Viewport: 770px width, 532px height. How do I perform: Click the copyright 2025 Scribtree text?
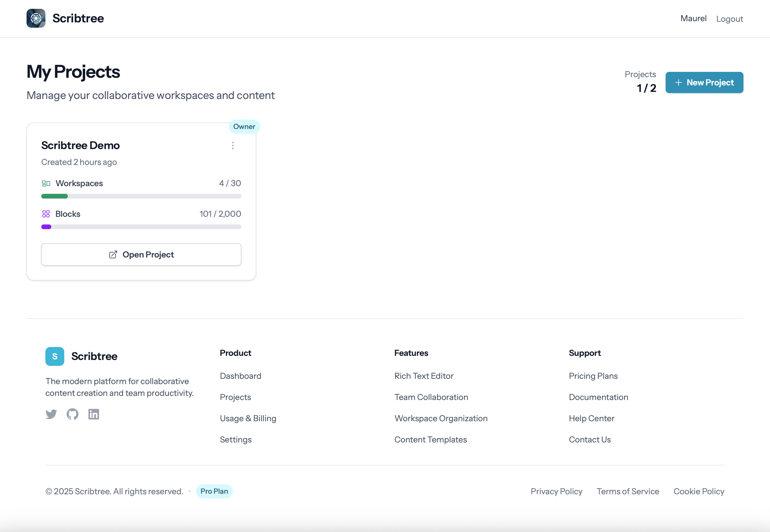click(x=114, y=491)
